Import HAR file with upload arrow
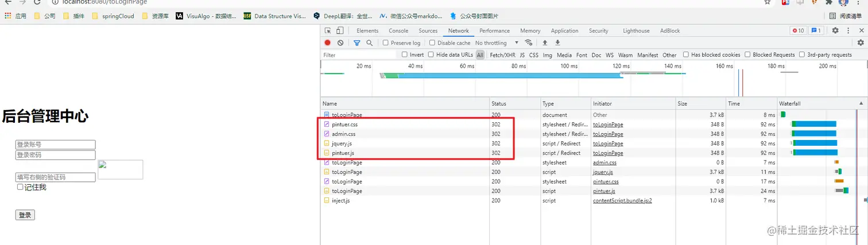The height and width of the screenshot is (245, 868). [x=545, y=43]
